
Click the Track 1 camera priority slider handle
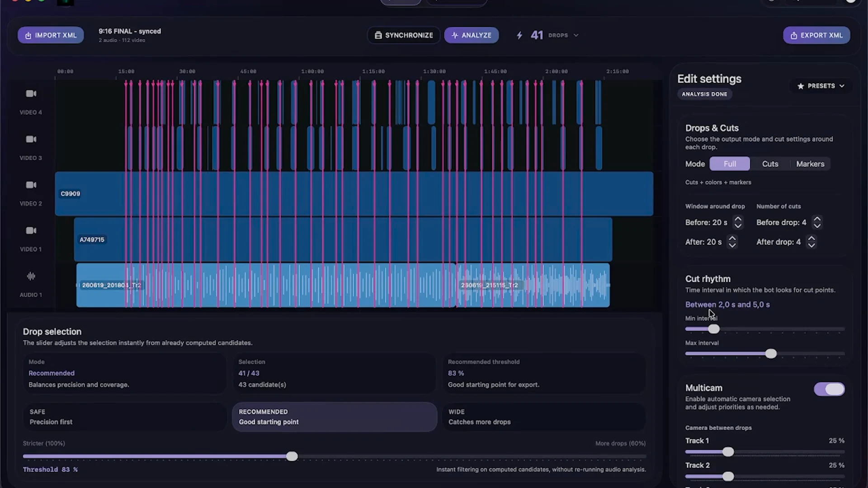point(728,452)
